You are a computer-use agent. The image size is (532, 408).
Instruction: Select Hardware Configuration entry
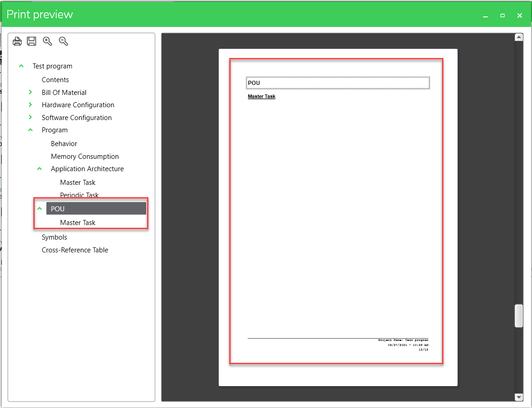[x=78, y=105]
